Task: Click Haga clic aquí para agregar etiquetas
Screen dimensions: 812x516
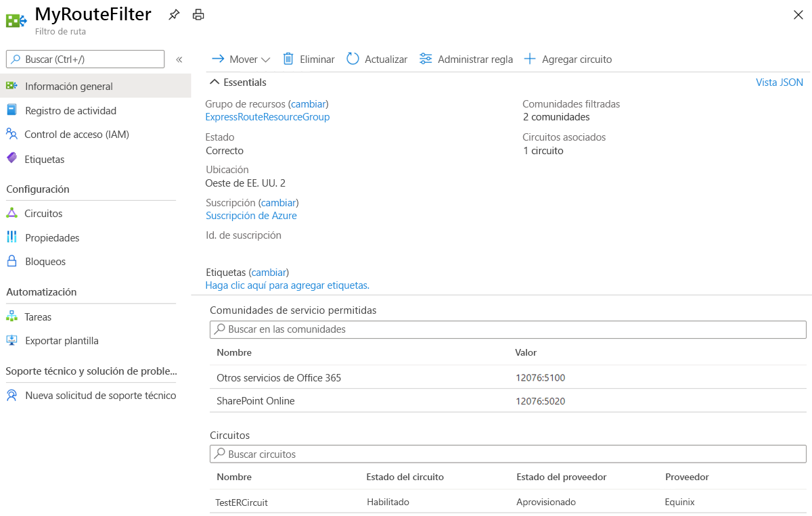Action: coord(287,285)
